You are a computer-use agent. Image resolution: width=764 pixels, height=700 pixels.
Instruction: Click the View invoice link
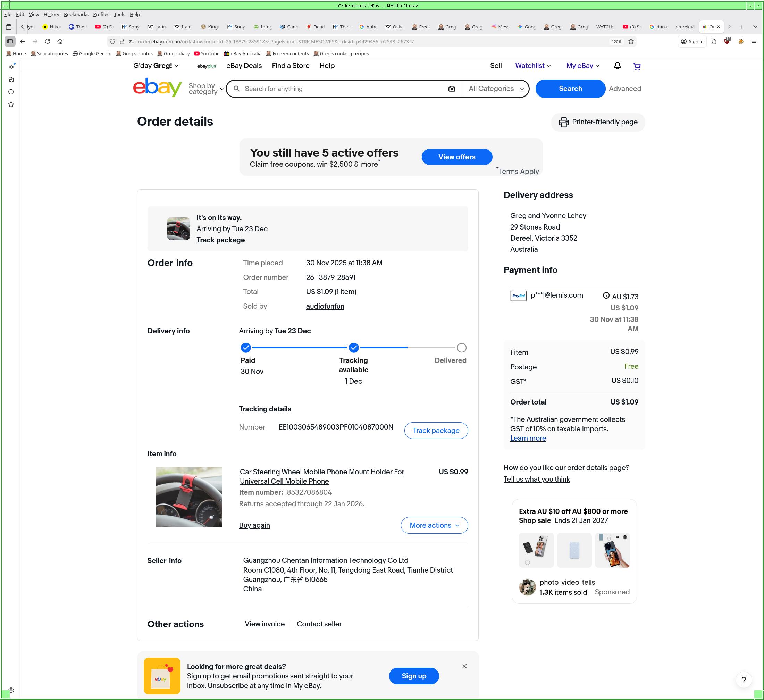tap(265, 624)
